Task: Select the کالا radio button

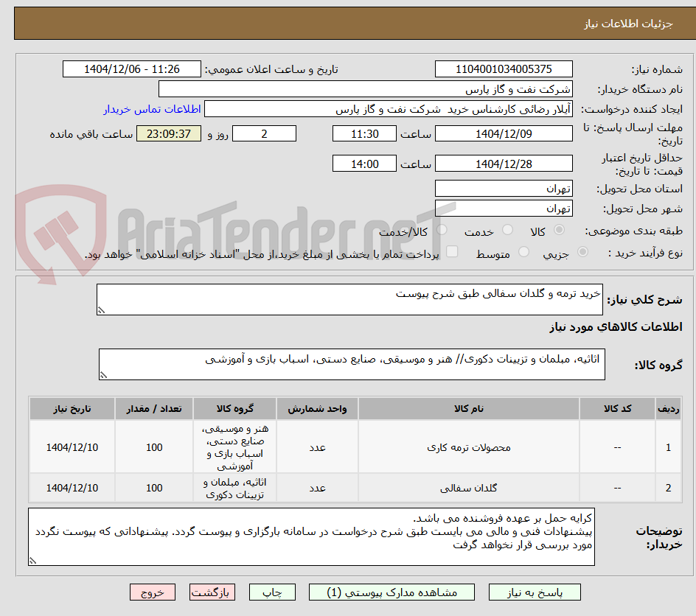Action: click(x=560, y=230)
